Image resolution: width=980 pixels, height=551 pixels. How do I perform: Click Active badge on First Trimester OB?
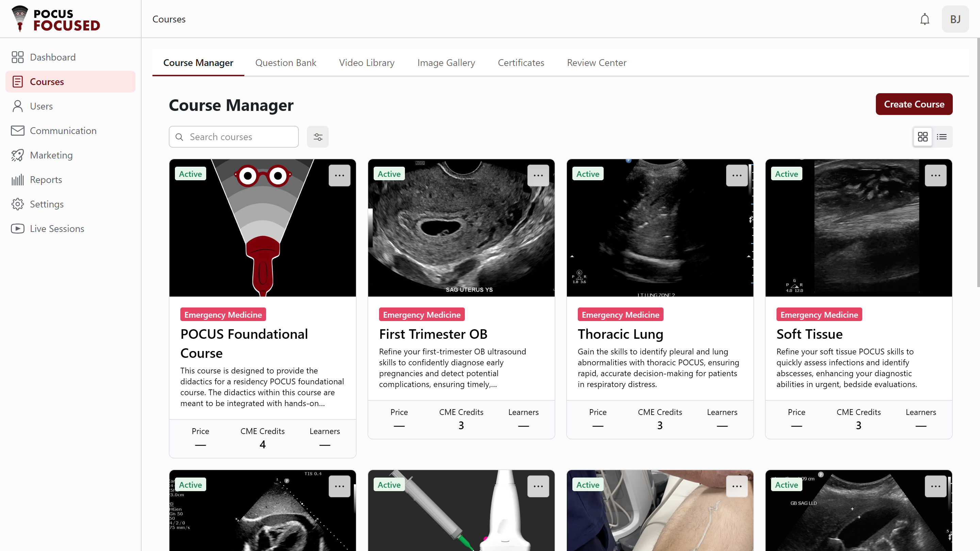(389, 174)
